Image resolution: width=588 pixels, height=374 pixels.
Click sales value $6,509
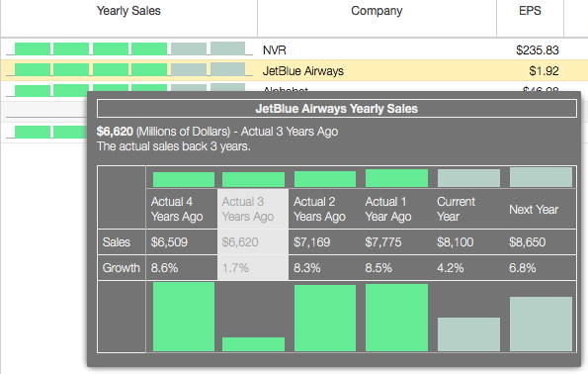169,242
